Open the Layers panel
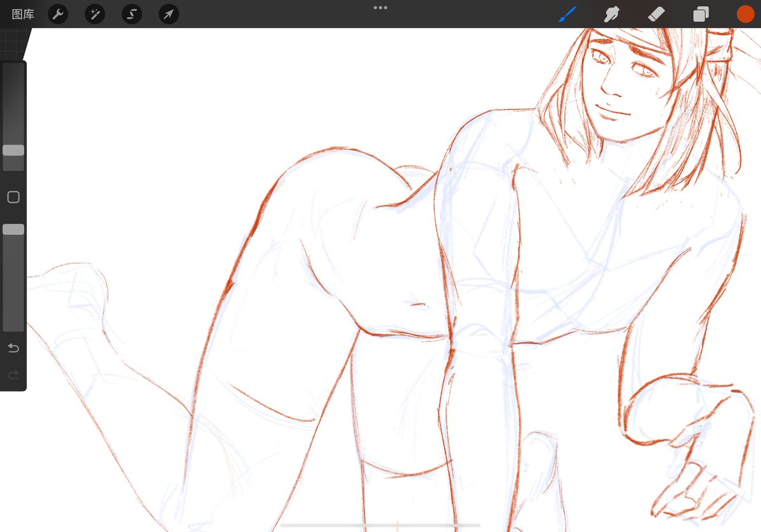 pyautogui.click(x=701, y=14)
